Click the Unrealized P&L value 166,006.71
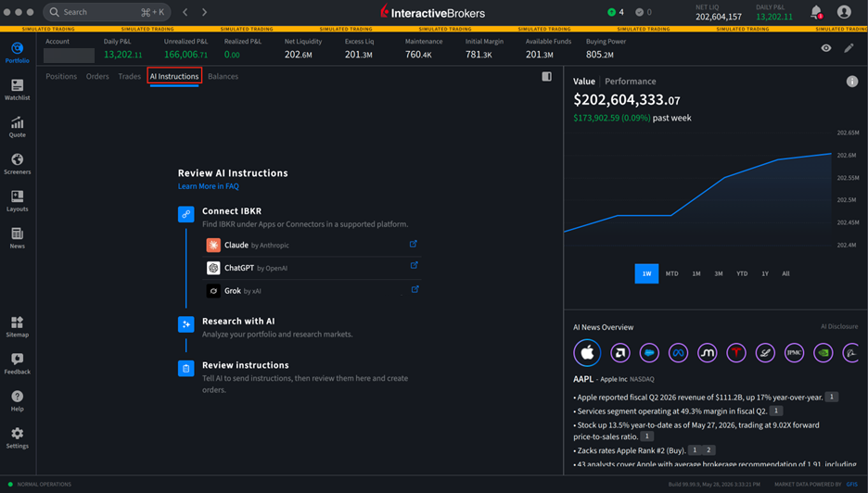Screen dimensions: 868x493 click(186, 55)
